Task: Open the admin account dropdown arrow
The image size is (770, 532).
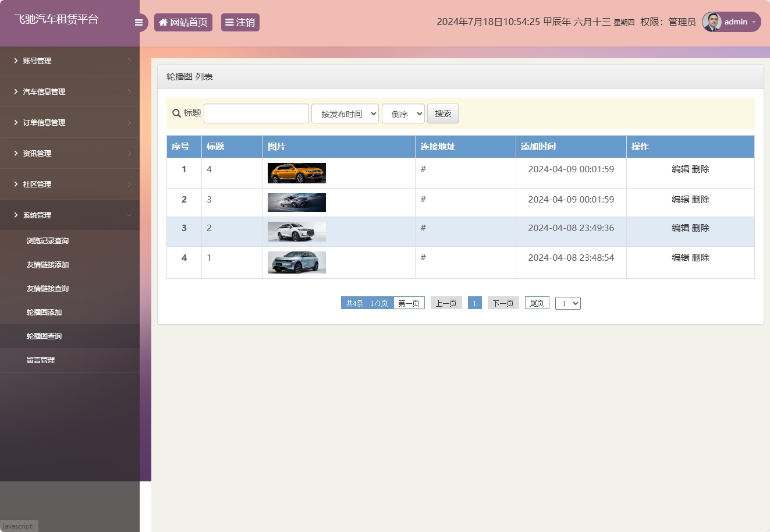Action: tap(754, 22)
